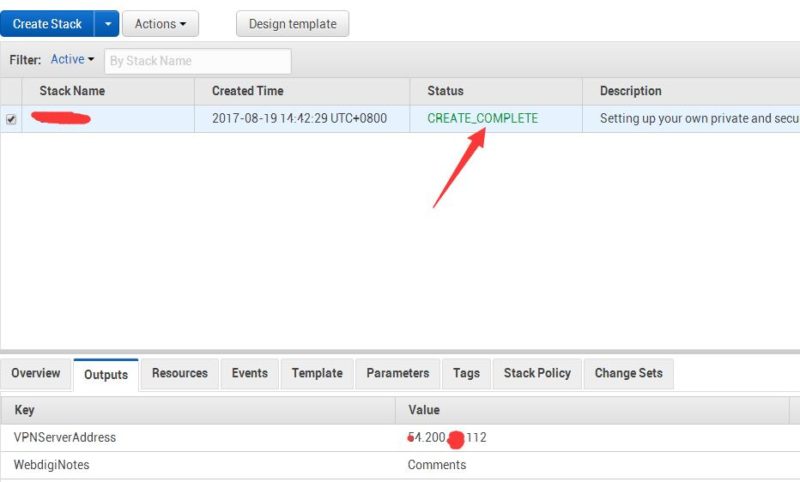
Task: Sort by Stack Name column header
Action: (72, 91)
